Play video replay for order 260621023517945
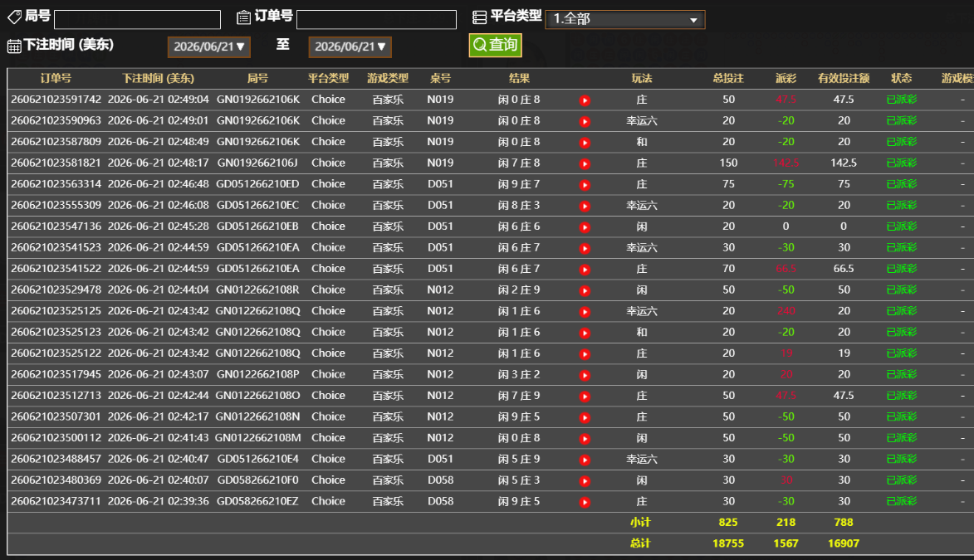974x560 pixels. (x=585, y=375)
